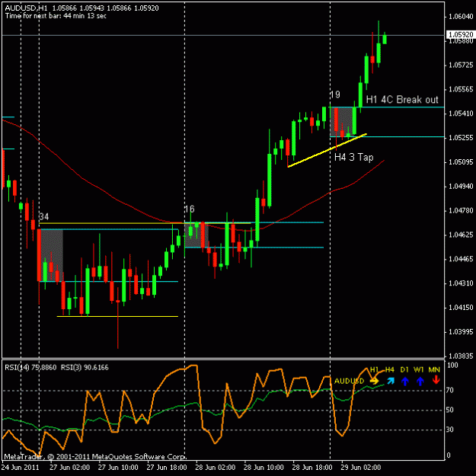Screen dimensions: 476x476
Task: Select the gray rectangle below the '19' label
Action: click(341, 122)
